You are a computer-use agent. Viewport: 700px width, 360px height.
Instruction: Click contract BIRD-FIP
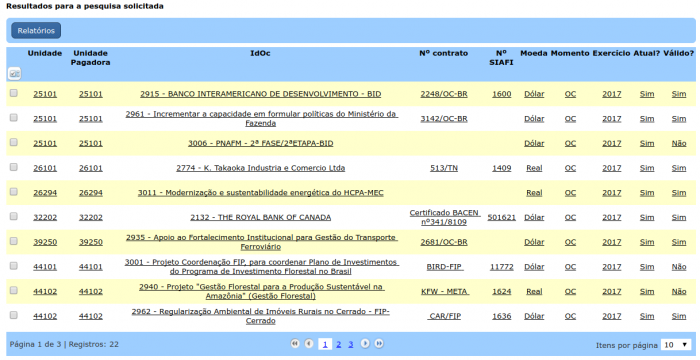(444, 267)
